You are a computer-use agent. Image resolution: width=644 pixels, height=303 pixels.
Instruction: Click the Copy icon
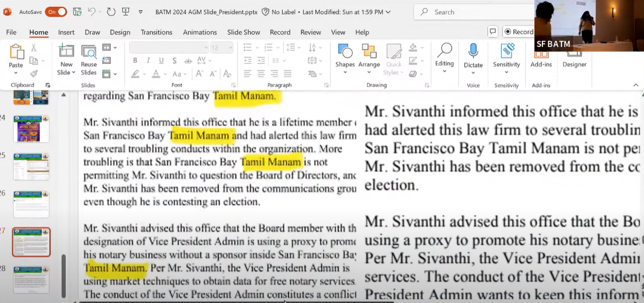(x=33, y=61)
